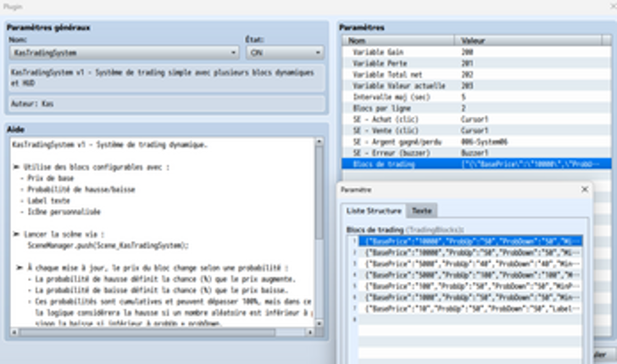The image size is (617, 364).
Task: Click empty row 8 in trading blocks list
Action: (x=470, y=320)
